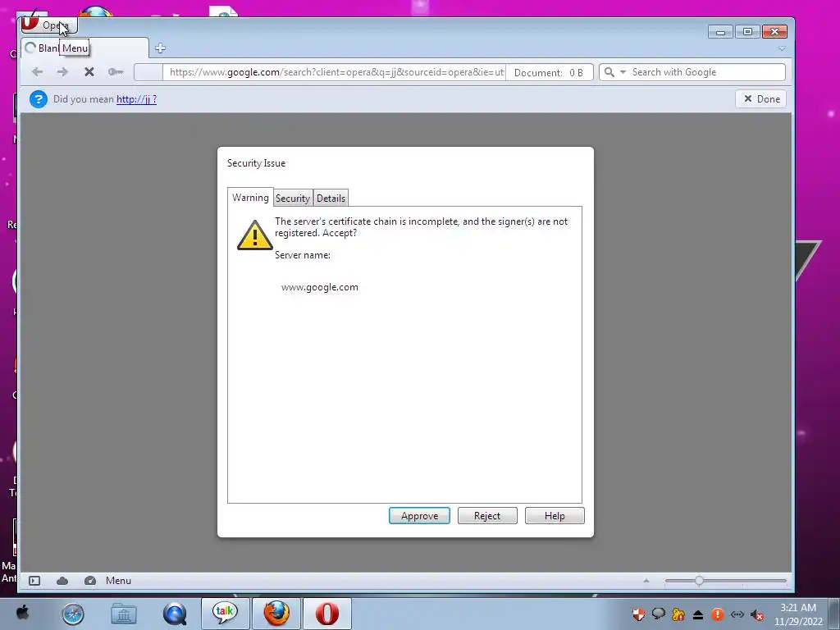Expand the search engine dropdown arrow

623,72
